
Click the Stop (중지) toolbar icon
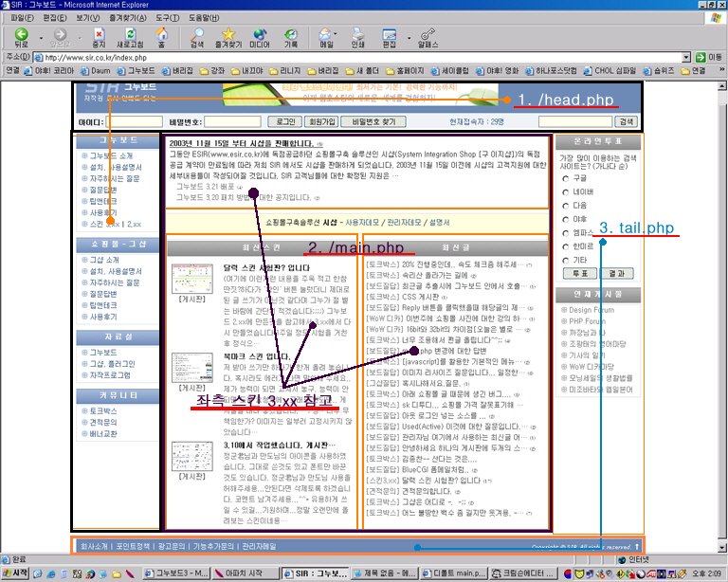click(99, 36)
